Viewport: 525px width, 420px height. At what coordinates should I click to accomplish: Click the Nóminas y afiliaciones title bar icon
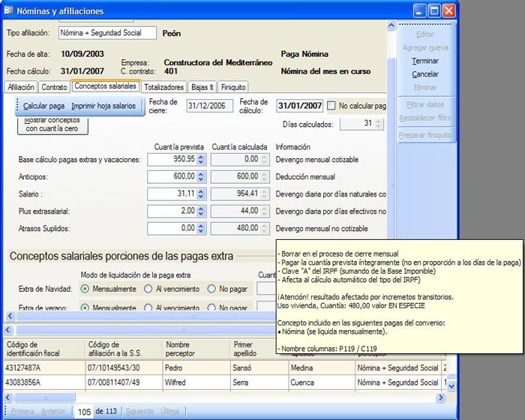10,10
